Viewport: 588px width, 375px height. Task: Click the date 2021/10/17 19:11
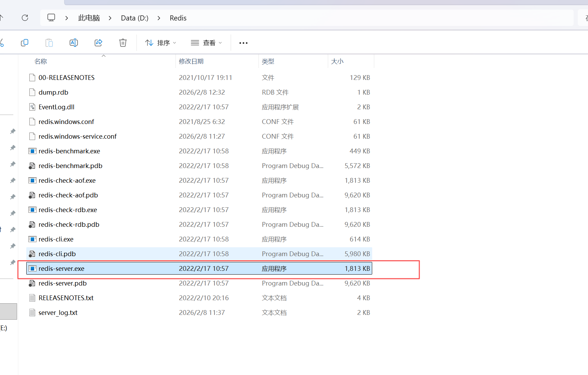(x=206, y=78)
